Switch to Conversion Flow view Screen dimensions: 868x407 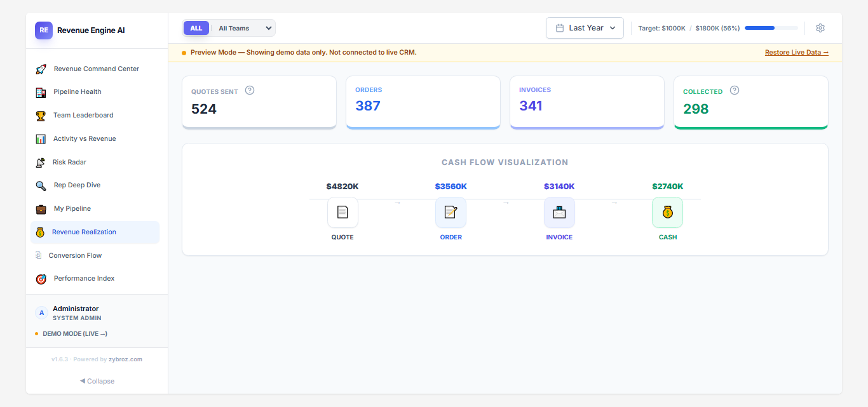(75, 255)
